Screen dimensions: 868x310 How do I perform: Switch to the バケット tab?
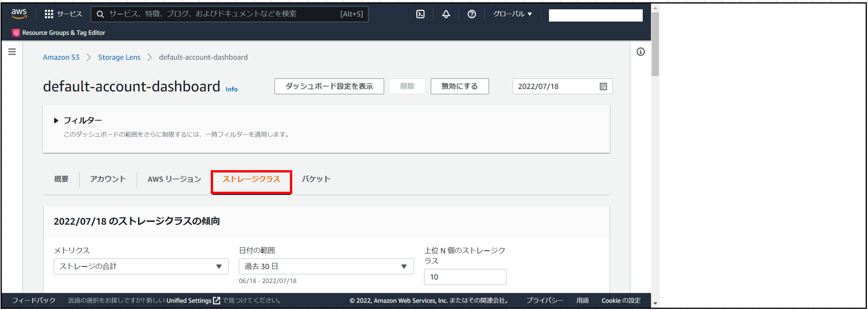[x=316, y=179]
